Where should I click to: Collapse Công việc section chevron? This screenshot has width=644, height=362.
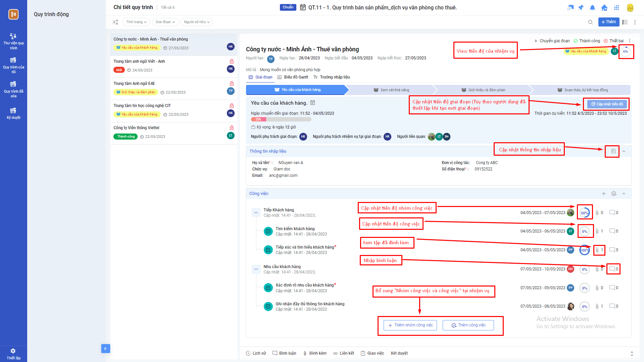point(624,194)
